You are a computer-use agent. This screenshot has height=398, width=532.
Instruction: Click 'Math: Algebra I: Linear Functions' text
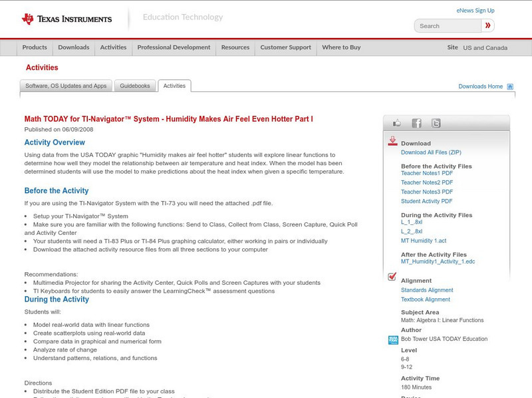[x=442, y=320]
